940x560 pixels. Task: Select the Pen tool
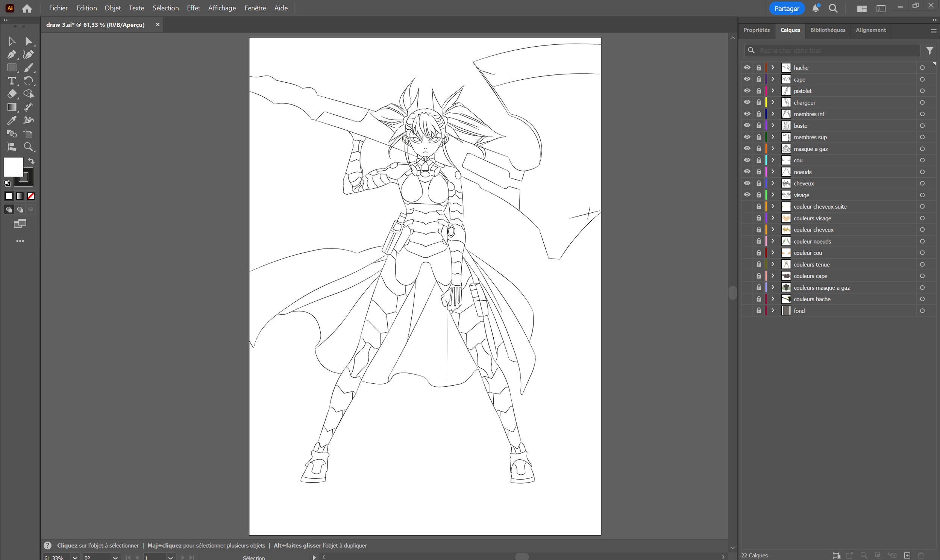point(12,54)
